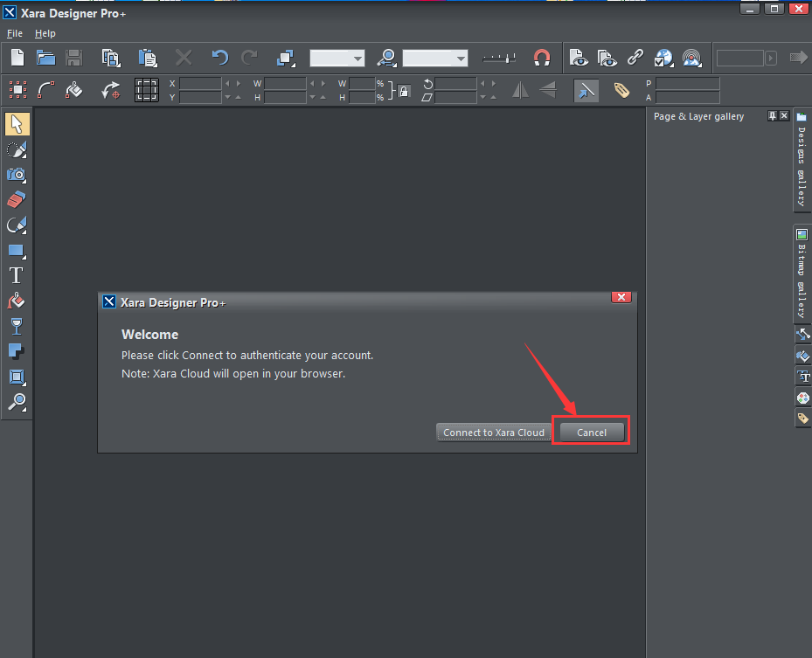Viewport: 812px width, 658px height.
Task: Open the Line gallery icon on right bar
Action: click(802, 335)
